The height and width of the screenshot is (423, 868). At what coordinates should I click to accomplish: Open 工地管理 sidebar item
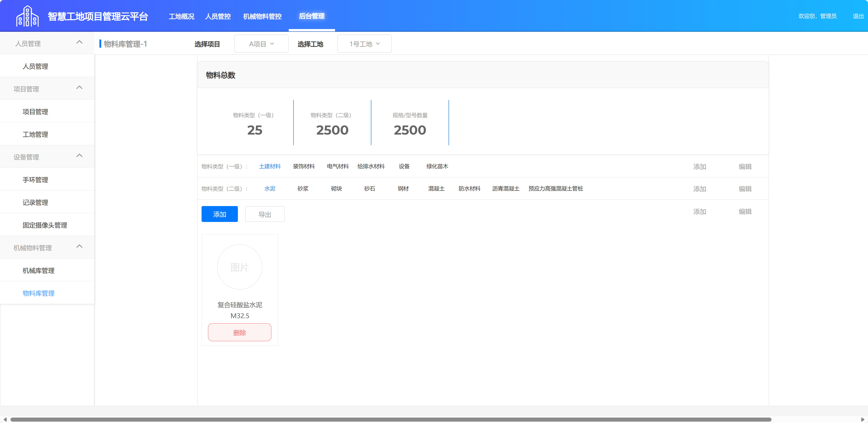coord(47,134)
